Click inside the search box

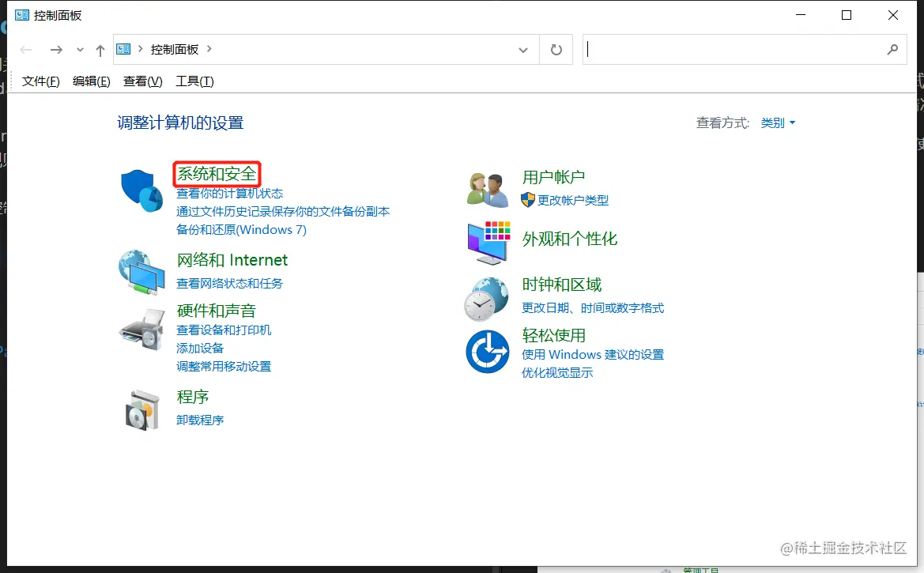point(735,49)
